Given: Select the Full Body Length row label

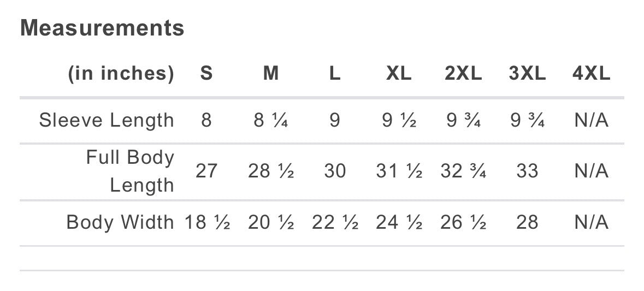Looking at the screenshot, I should click(130, 171).
